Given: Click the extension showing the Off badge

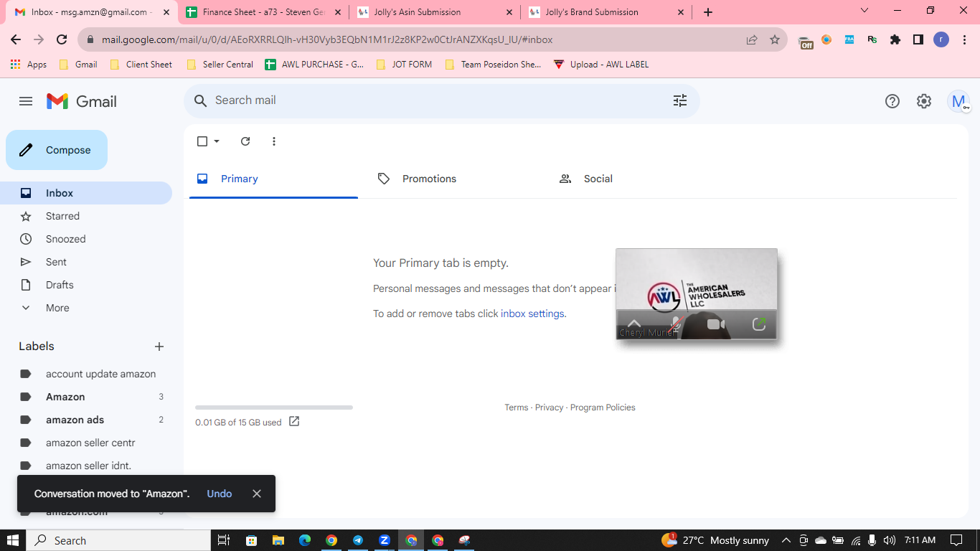Looking at the screenshot, I should [806, 41].
